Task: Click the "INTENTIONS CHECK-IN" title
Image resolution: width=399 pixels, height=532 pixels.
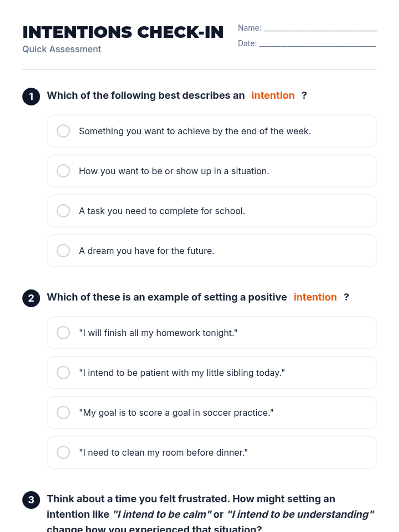Action: click(123, 32)
